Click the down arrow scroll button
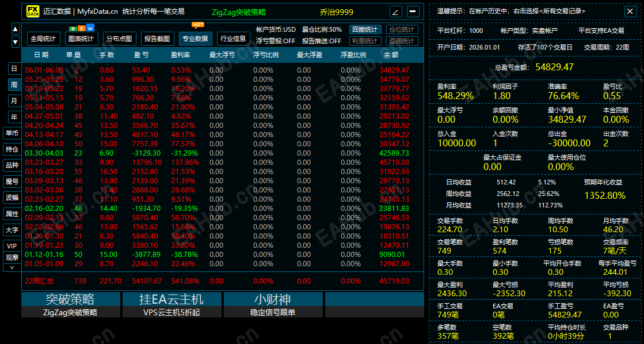Image resolution: width=644 pixels, height=344 pixels. (x=16, y=42)
